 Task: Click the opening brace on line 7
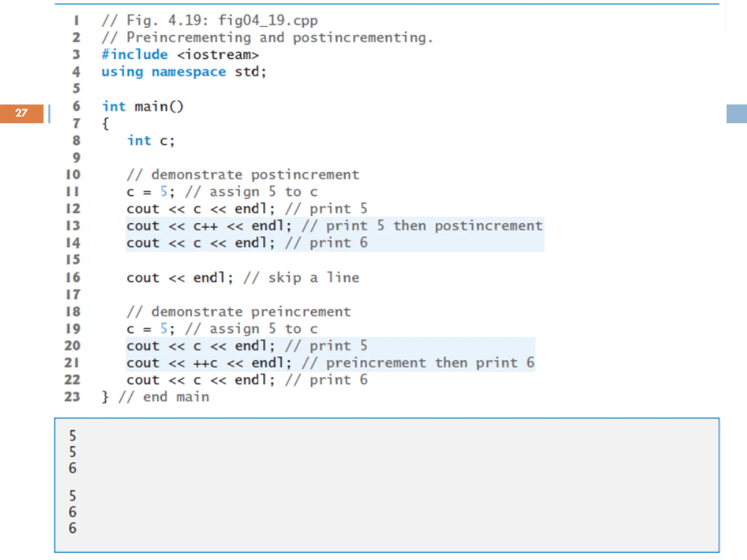tap(105, 124)
